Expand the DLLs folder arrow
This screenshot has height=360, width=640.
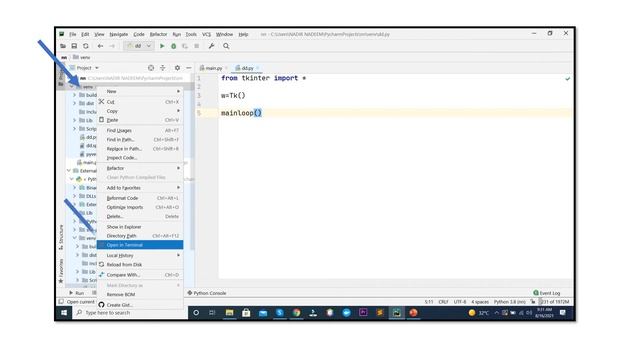pyautogui.click(x=74, y=196)
